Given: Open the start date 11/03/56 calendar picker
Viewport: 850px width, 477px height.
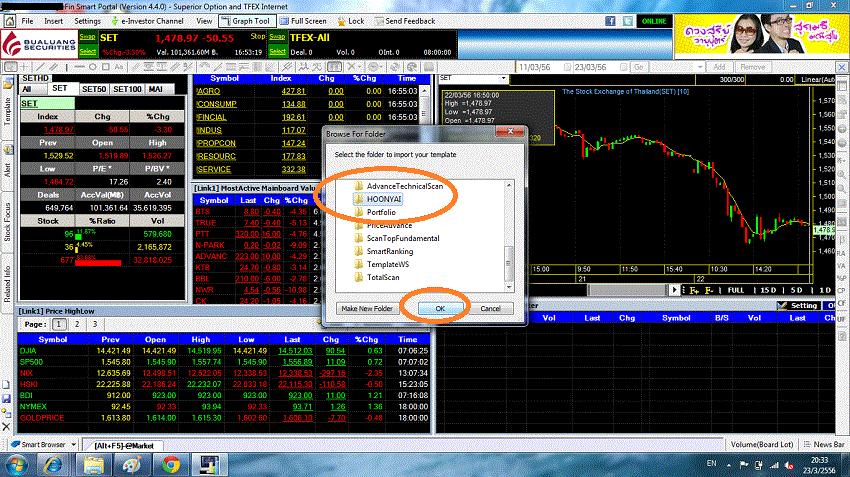Looking at the screenshot, I should click(x=567, y=67).
